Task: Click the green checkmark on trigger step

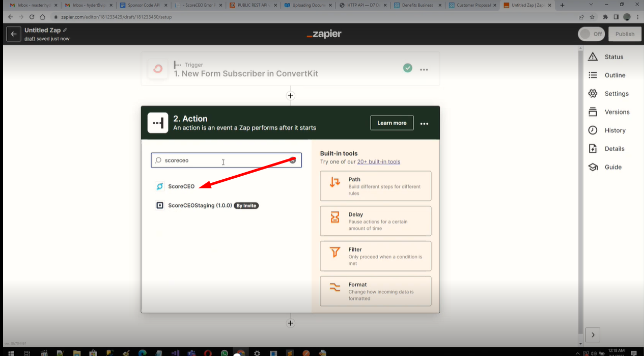Action: pyautogui.click(x=407, y=68)
